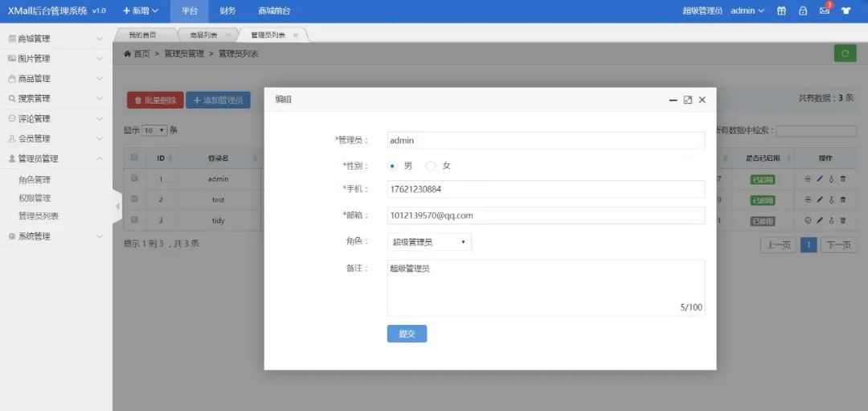Click the edit pencil in tidy row

(x=820, y=220)
